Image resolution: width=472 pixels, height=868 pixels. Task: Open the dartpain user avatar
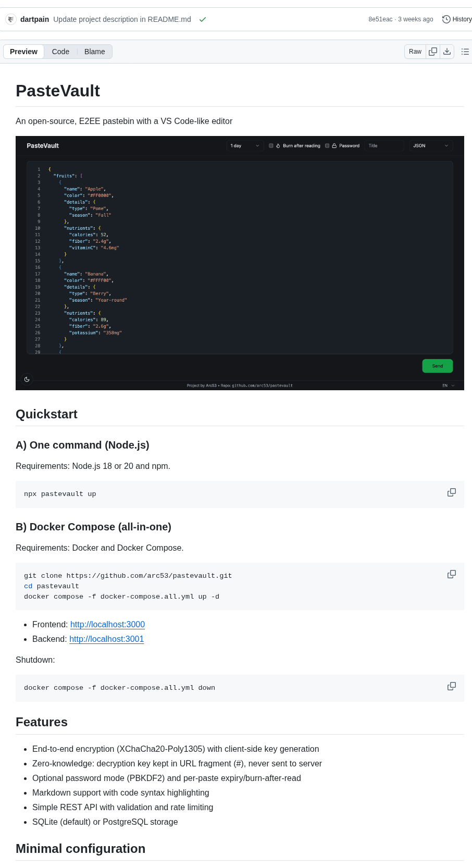tap(10, 19)
